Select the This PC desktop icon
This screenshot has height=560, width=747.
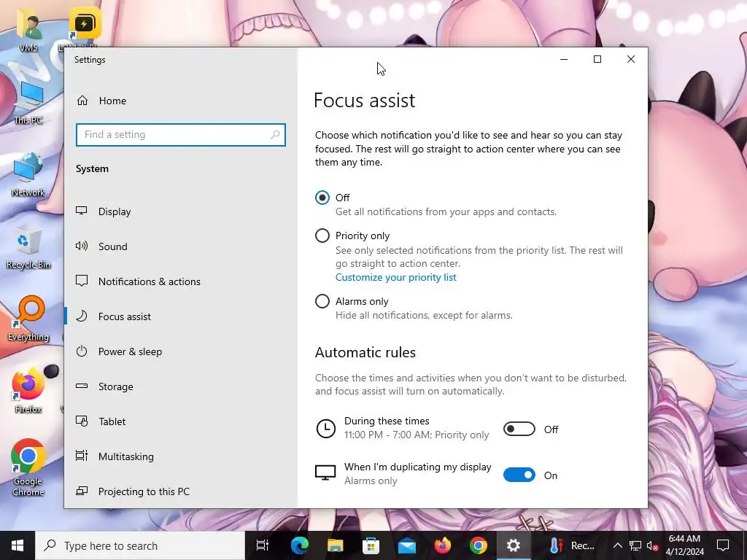coord(28,102)
